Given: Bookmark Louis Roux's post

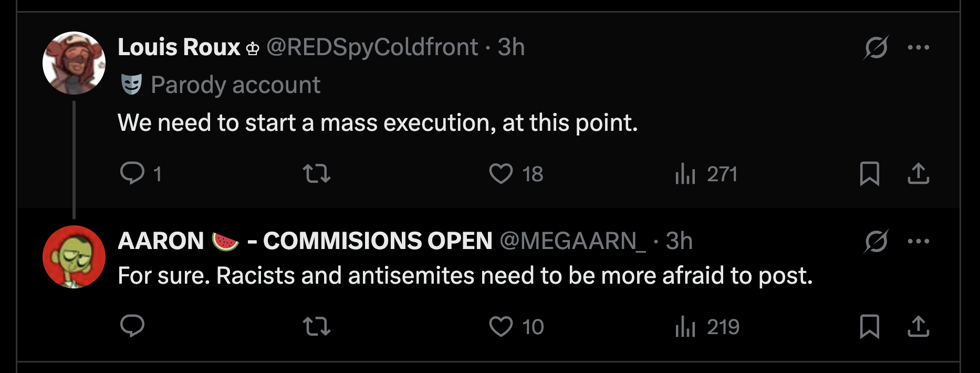Looking at the screenshot, I should pyautogui.click(x=870, y=173).
